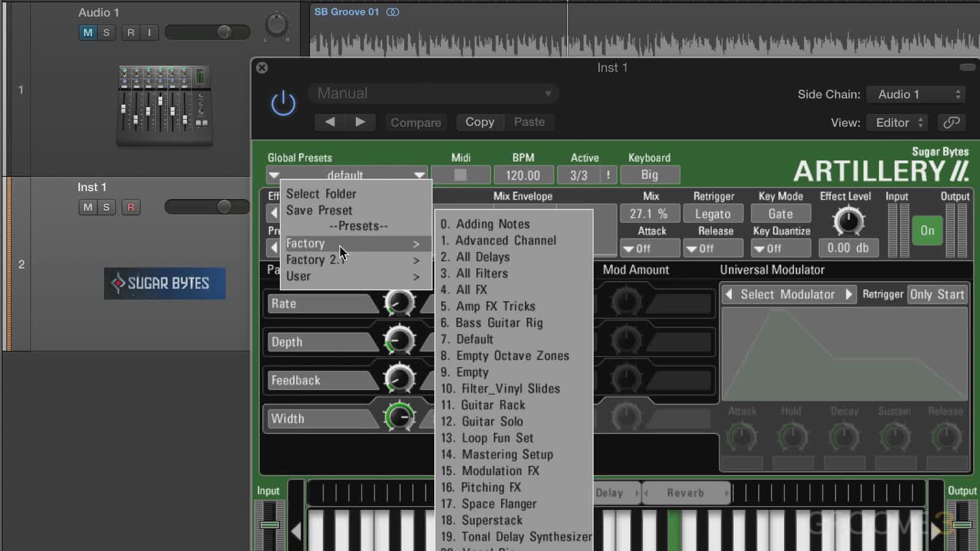This screenshot has height=551, width=980.
Task: Click the Audio 1 mixer track icon
Action: coord(164,105)
